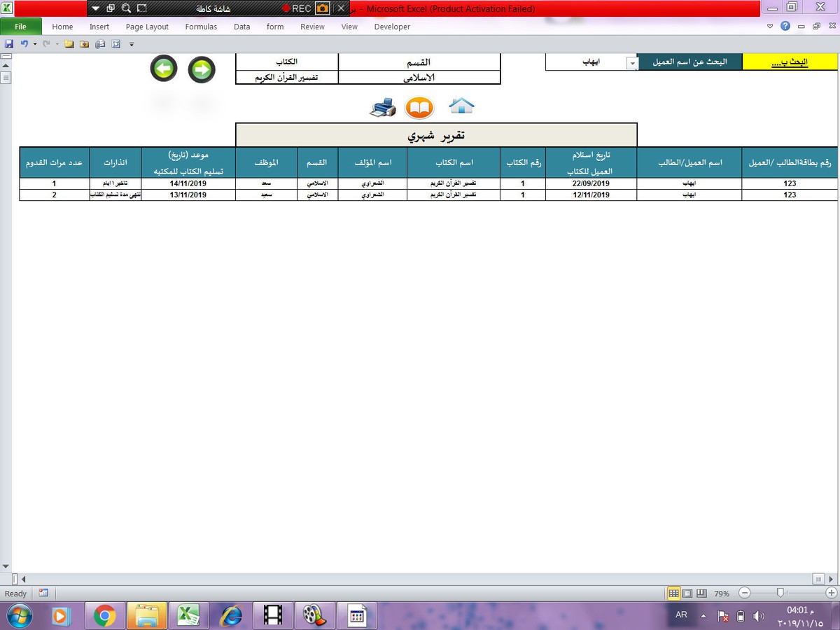Open Internet Explorer from the taskbar
The image size is (840, 630).
pyautogui.click(x=231, y=616)
